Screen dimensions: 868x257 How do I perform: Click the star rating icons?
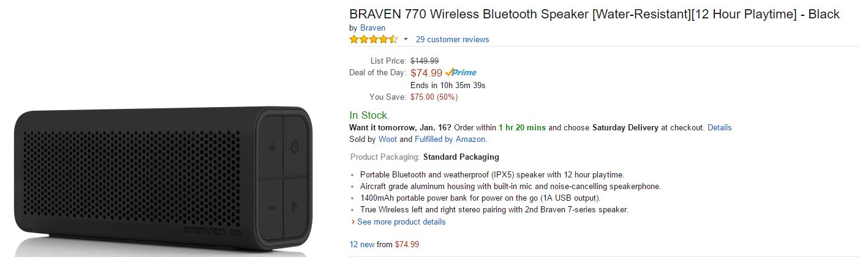click(x=374, y=40)
